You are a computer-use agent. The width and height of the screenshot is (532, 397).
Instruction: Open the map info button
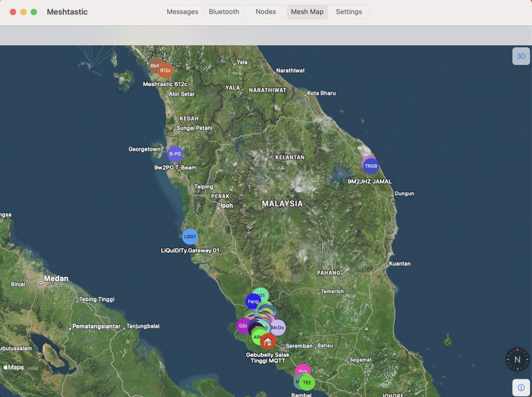pyautogui.click(x=521, y=388)
